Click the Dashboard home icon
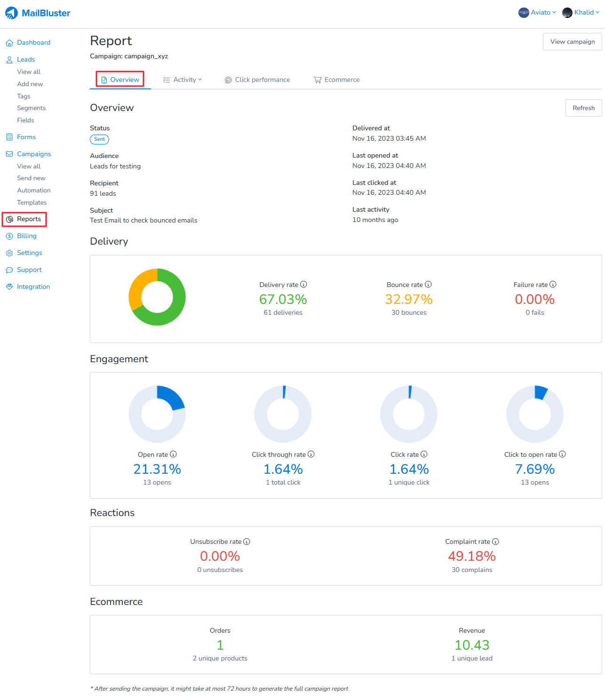 (x=9, y=43)
